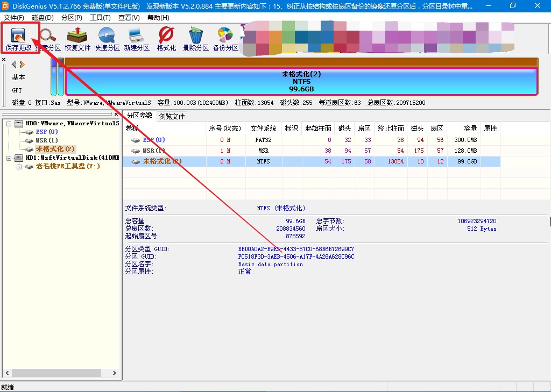
Task: Click New Partition (新建分区) icon
Action: [137, 39]
